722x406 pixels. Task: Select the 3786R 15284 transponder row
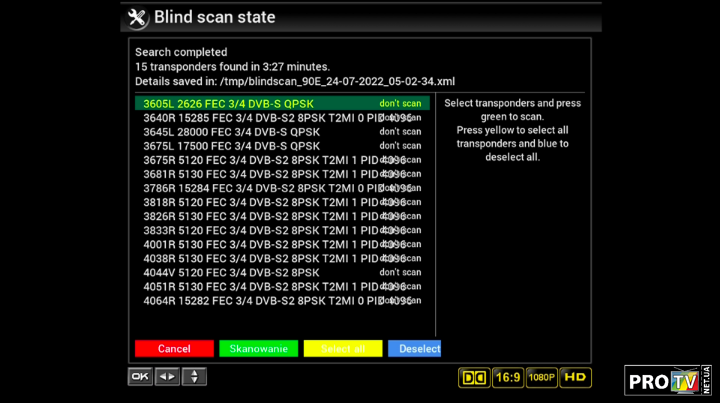tap(260, 187)
